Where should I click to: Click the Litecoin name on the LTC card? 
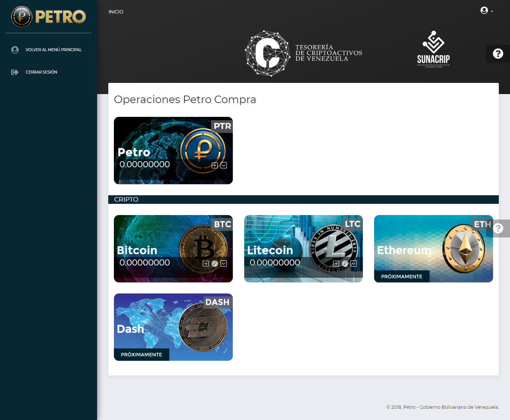270,251
